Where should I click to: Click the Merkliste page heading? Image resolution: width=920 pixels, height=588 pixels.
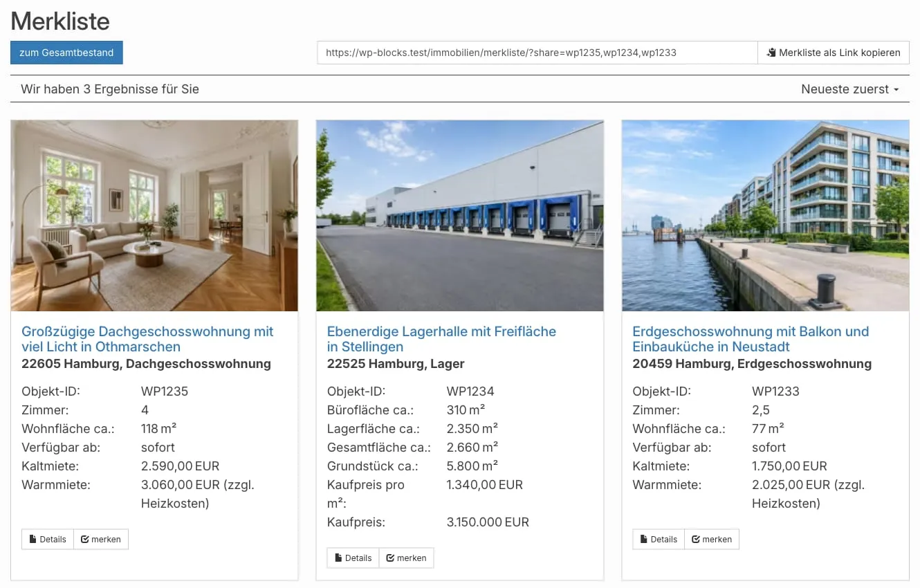point(60,21)
